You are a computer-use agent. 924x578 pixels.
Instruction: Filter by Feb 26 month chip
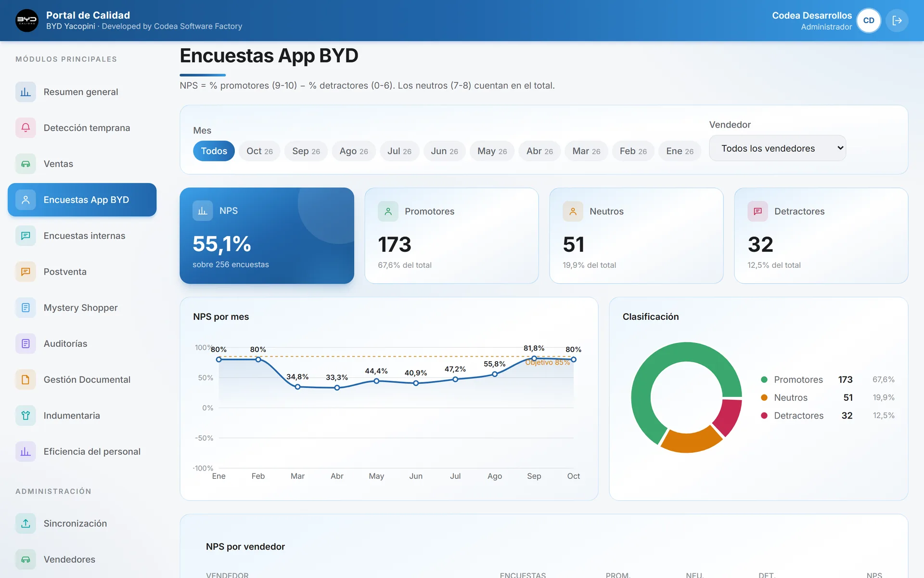coord(633,151)
